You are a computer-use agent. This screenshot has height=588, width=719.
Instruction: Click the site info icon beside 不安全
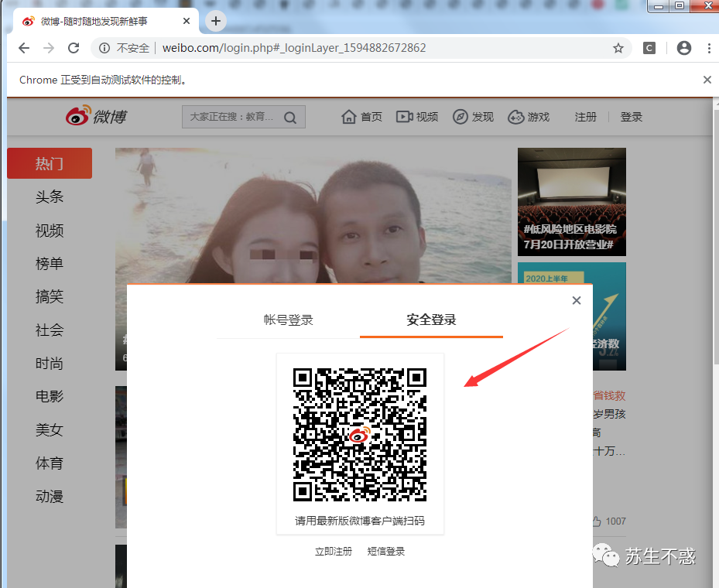(x=104, y=48)
